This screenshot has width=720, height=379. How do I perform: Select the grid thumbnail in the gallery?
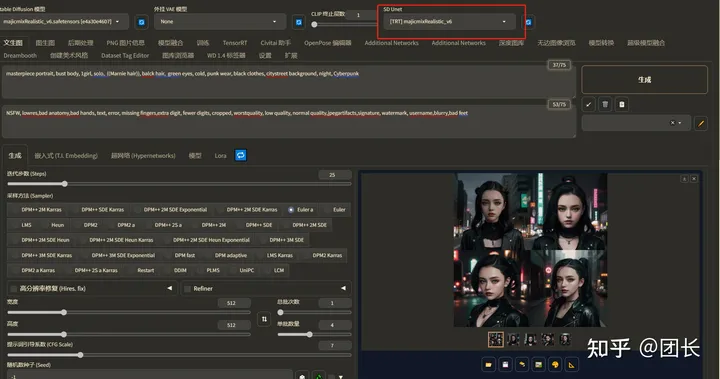click(495, 339)
